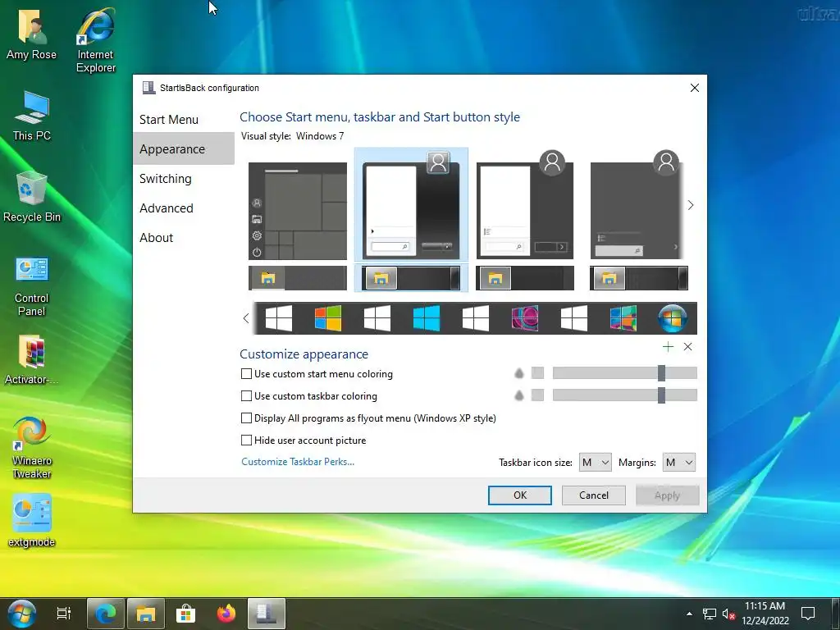Image resolution: width=840 pixels, height=630 pixels.
Task: Click the Apply button
Action: 668,495
